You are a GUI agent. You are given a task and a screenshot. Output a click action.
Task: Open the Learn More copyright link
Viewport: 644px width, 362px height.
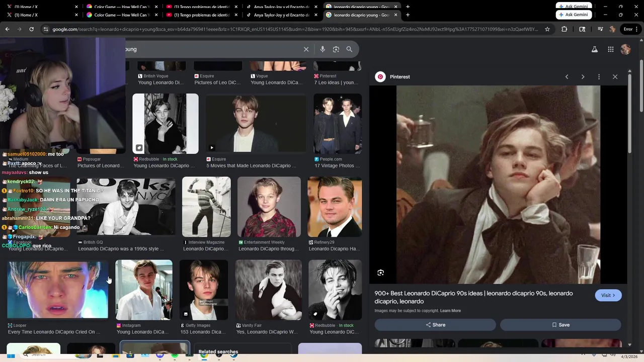pyautogui.click(x=450, y=311)
